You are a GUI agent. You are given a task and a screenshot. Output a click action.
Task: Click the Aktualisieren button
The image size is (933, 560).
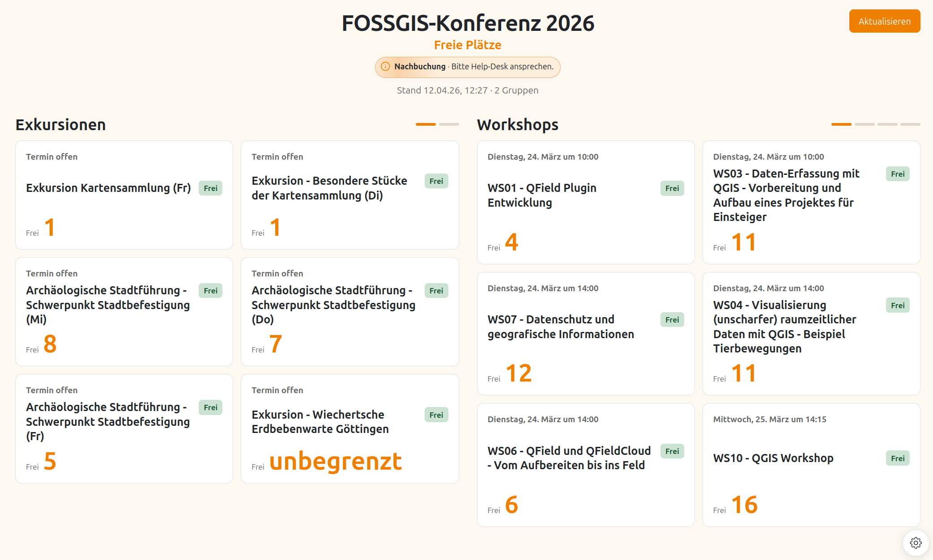(x=884, y=21)
